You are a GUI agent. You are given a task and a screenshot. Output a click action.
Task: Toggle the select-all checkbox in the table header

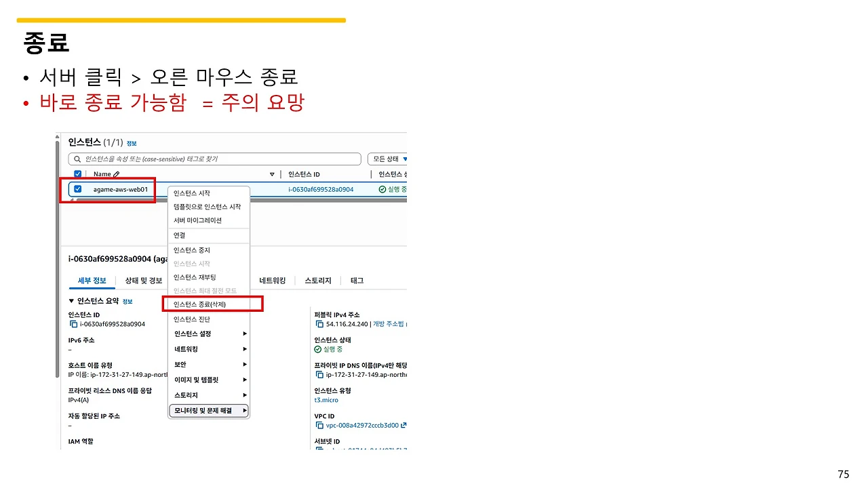coord(77,174)
